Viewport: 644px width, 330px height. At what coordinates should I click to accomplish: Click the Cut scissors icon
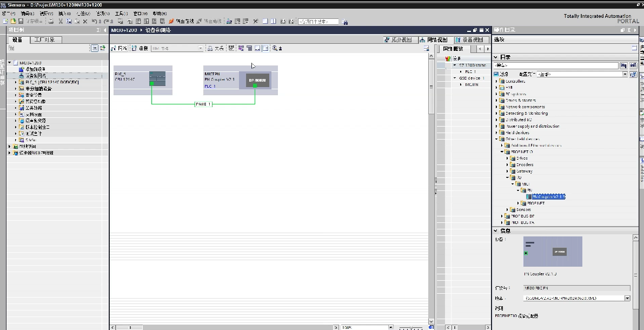coord(61,21)
